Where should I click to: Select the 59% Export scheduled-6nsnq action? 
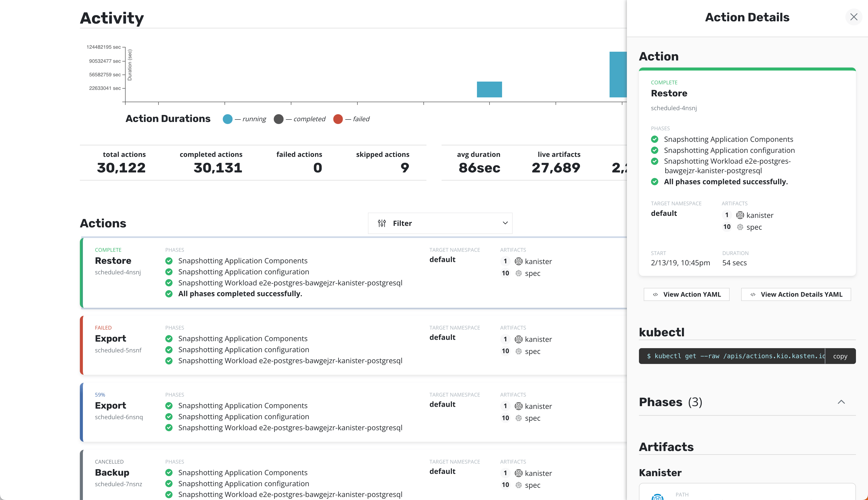point(111,406)
